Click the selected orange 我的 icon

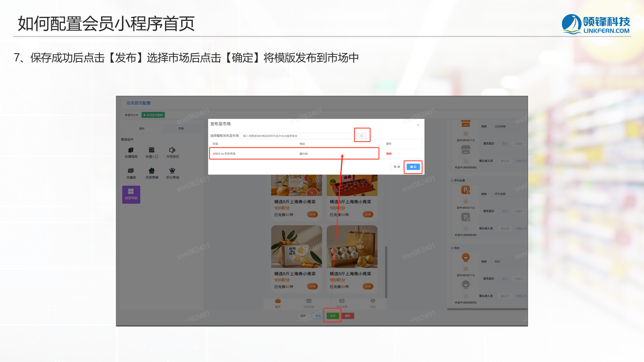pos(466,257)
